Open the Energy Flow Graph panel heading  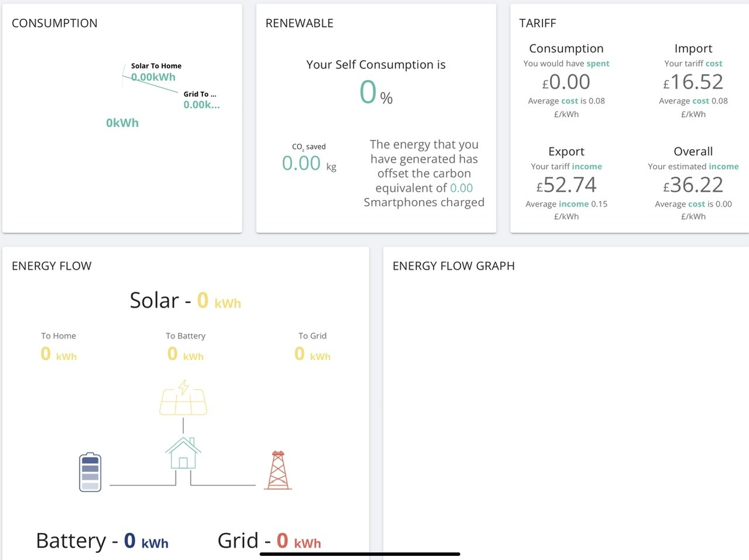(x=453, y=266)
